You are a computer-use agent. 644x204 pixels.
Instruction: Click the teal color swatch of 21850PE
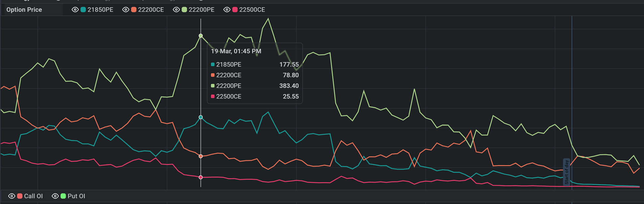point(83,10)
